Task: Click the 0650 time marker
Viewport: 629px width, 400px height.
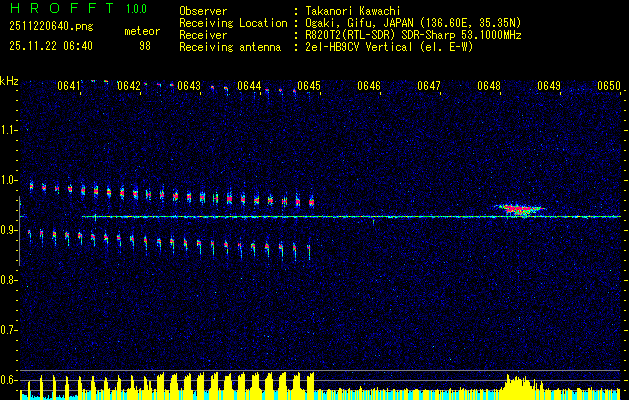Action: (x=609, y=86)
